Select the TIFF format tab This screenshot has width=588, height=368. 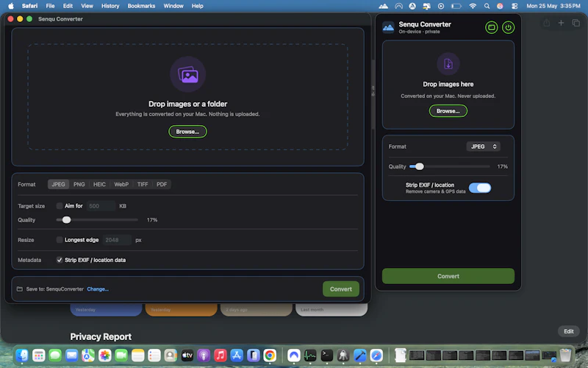coord(143,185)
